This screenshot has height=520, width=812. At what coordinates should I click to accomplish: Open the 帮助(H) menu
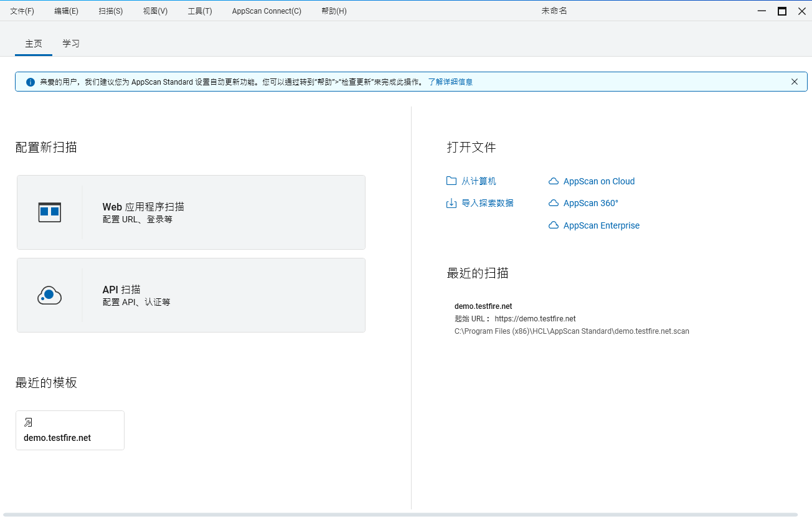point(334,11)
